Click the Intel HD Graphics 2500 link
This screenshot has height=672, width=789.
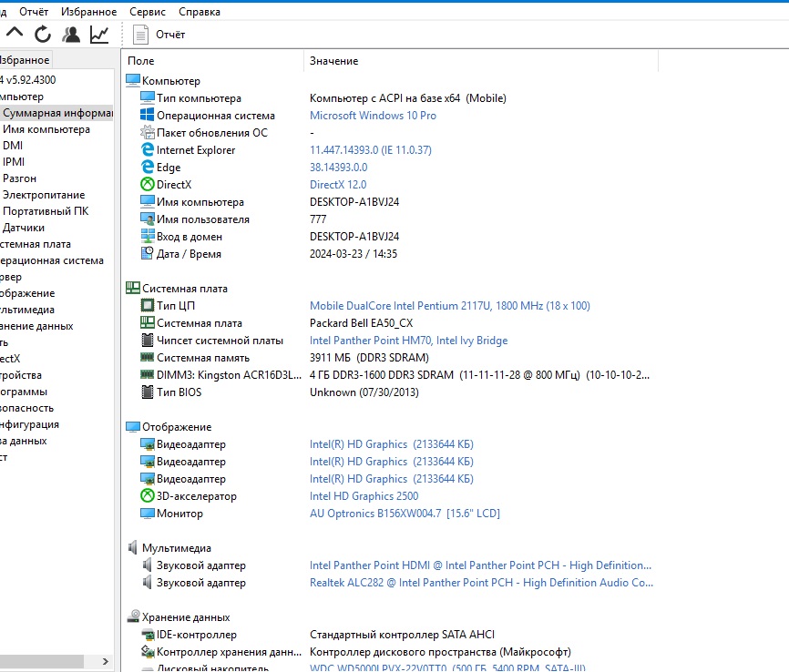364,496
